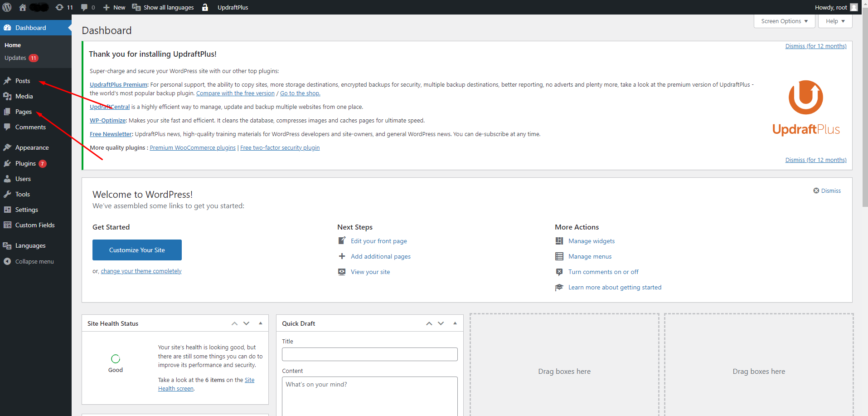The image size is (868, 416).
Task: Click the UpdraftPlus logo image
Action: 806,108
